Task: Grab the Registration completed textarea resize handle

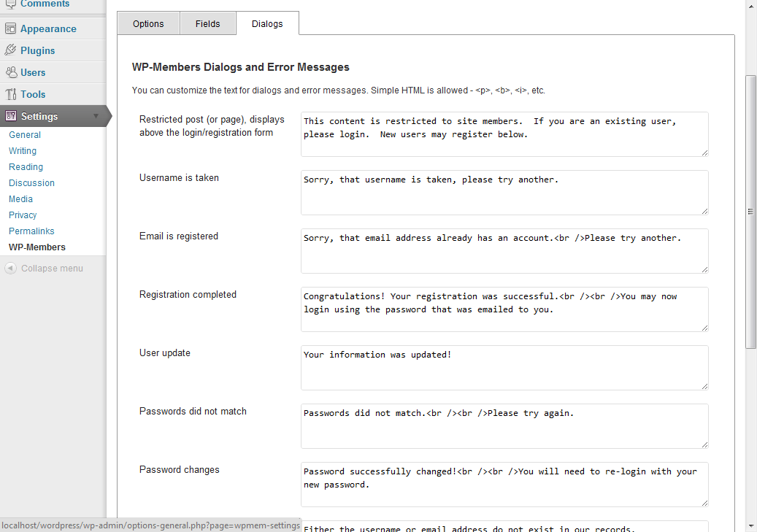Action: click(705, 328)
